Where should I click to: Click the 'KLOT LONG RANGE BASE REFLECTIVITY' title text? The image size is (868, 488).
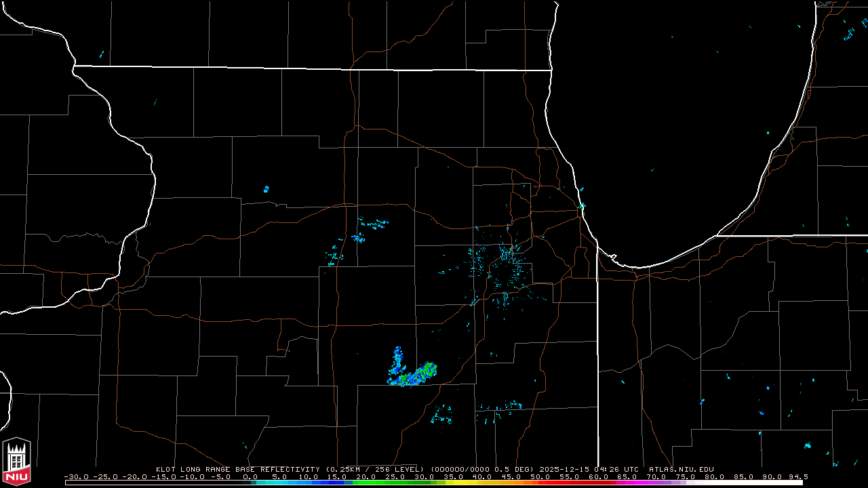tap(239, 469)
